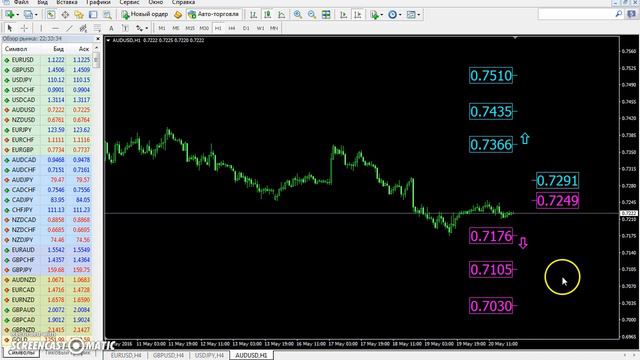Switch chart to line chart icon

282,15
